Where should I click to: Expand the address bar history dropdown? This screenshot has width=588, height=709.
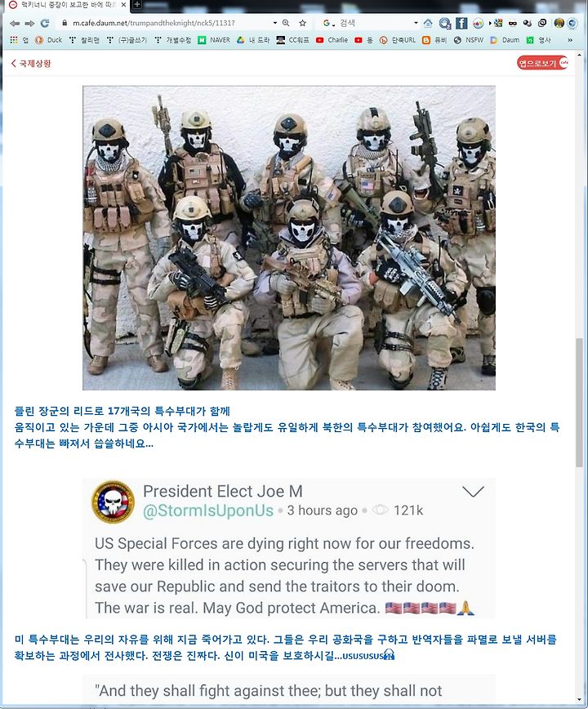tap(274, 23)
